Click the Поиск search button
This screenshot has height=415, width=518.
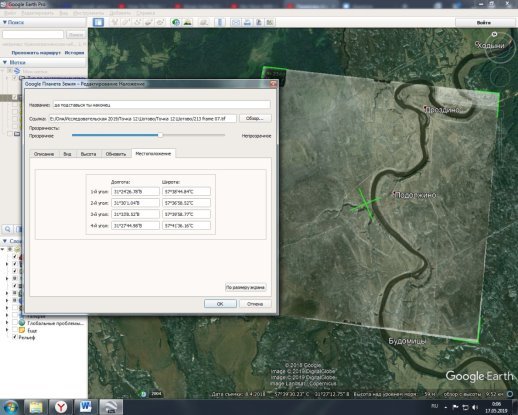[x=75, y=35]
